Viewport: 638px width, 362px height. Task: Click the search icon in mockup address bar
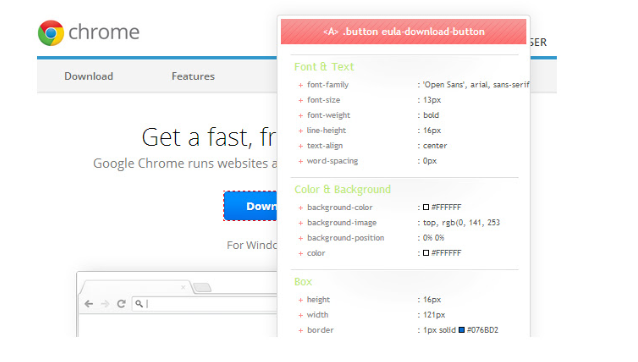139,303
